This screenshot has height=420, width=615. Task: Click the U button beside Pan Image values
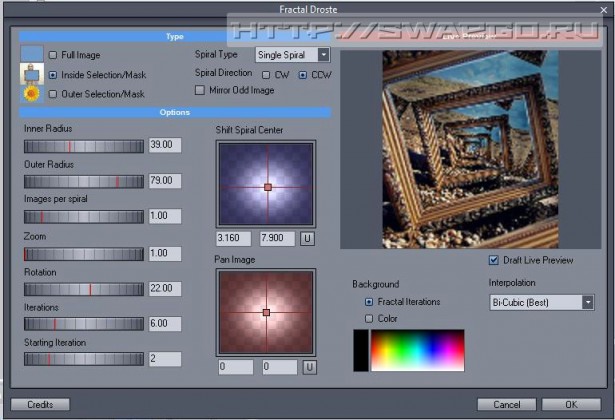coord(309,367)
